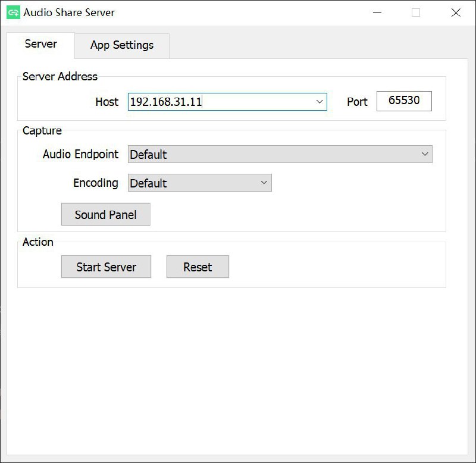This screenshot has height=463, width=476.
Task: Click the maximize window button
Action: pos(416,12)
